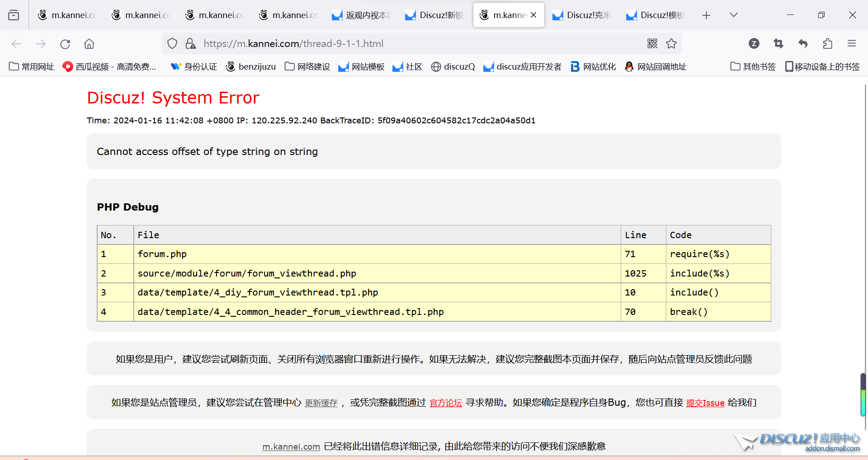
Task: Click the forum.php file cell
Action: [x=377, y=254]
